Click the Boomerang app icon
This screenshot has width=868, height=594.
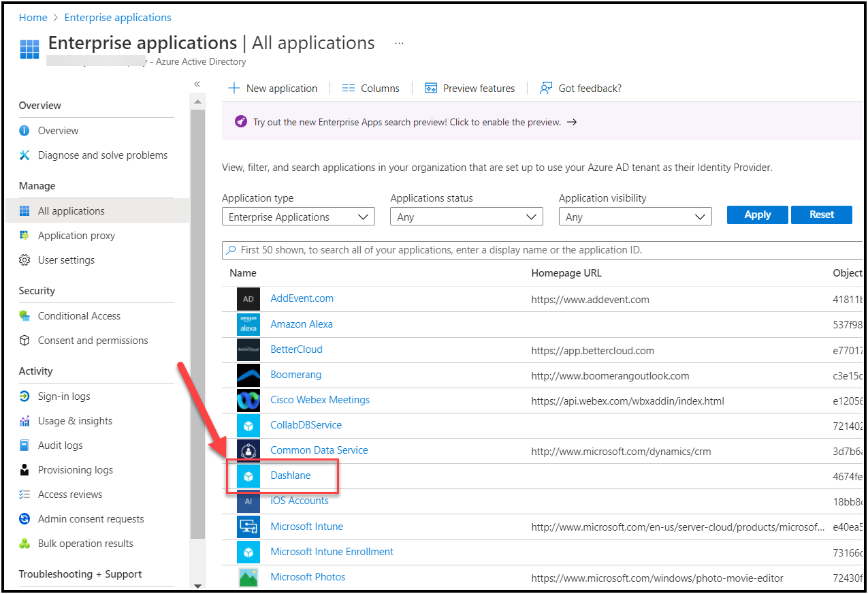pos(248,375)
